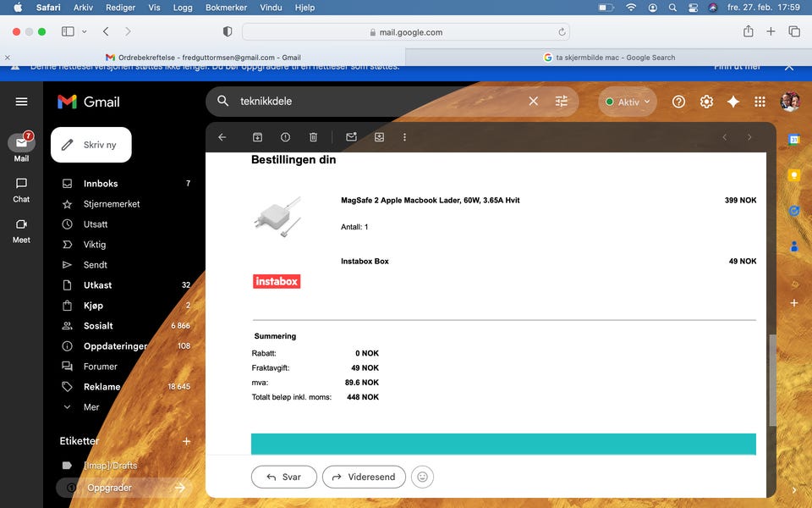The width and height of the screenshot is (812, 508).
Task: Open Kjøp category
Action: 126,306
